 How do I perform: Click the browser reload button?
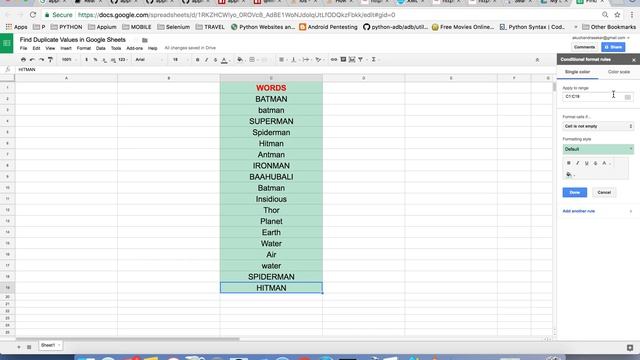[33, 15]
